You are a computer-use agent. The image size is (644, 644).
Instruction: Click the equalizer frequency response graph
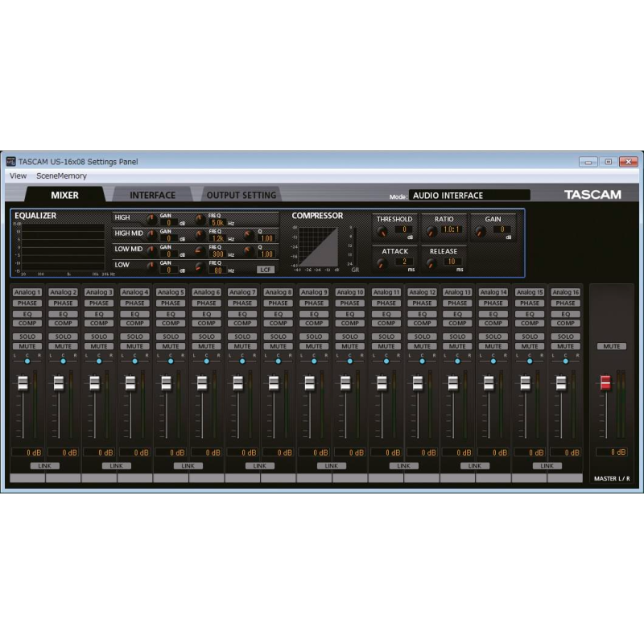pyautogui.click(x=64, y=247)
